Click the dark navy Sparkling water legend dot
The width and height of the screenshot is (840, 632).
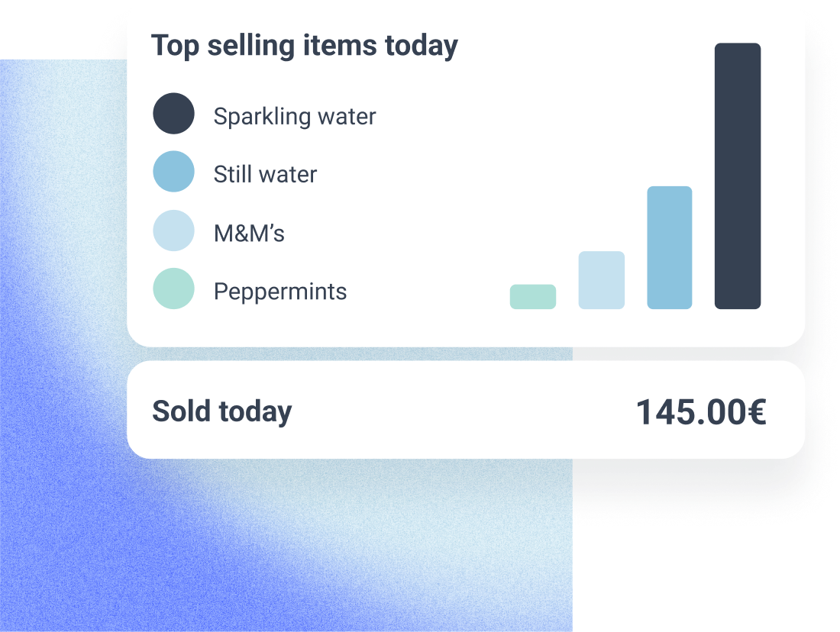coord(174,114)
